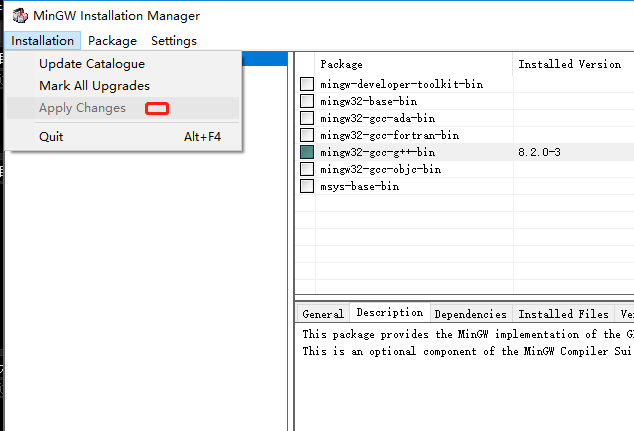This screenshot has height=431, width=634.
Task: Toggle checkbox for mingw32-gcc-objc-bin
Action: pyautogui.click(x=307, y=169)
